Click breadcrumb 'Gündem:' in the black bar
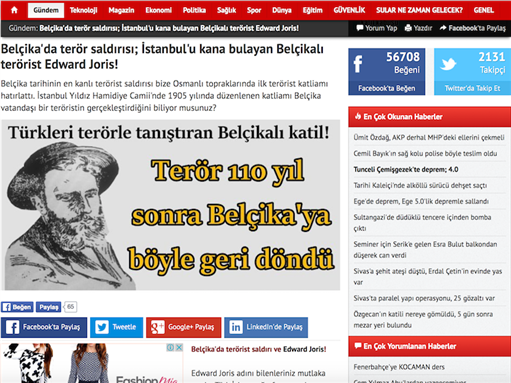 point(23,28)
